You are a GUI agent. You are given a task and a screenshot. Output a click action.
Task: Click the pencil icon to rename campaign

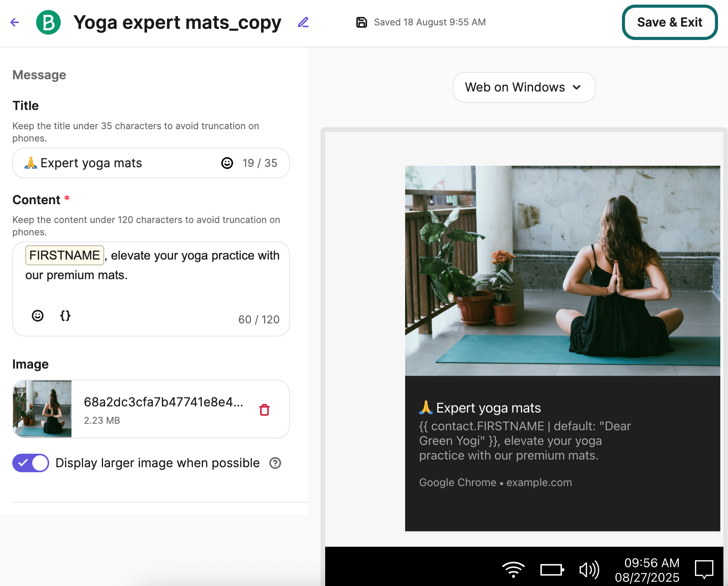pos(303,22)
